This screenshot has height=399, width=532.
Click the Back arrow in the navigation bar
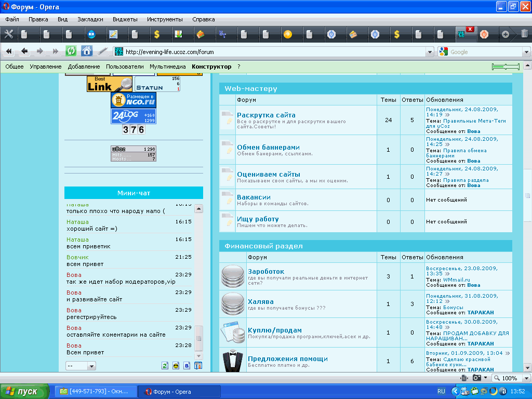[24, 51]
